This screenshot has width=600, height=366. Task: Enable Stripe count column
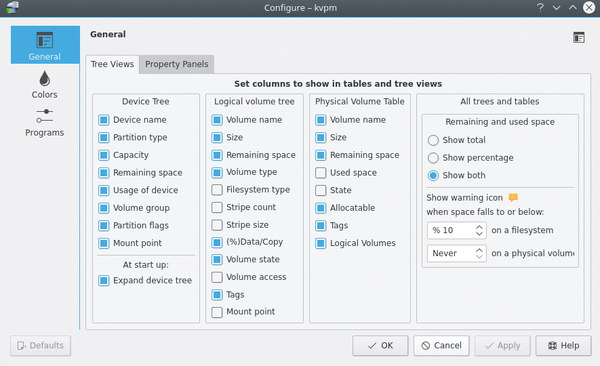click(x=217, y=207)
